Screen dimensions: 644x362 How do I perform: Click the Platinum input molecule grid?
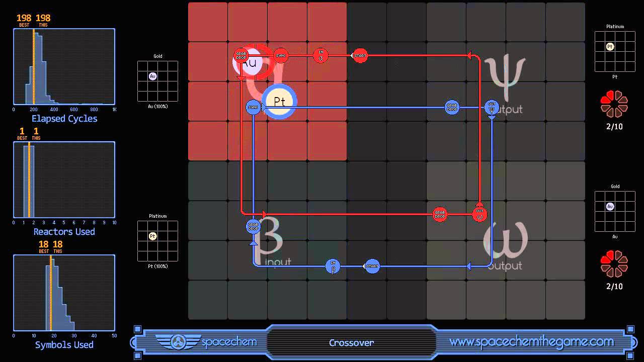coord(157,241)
